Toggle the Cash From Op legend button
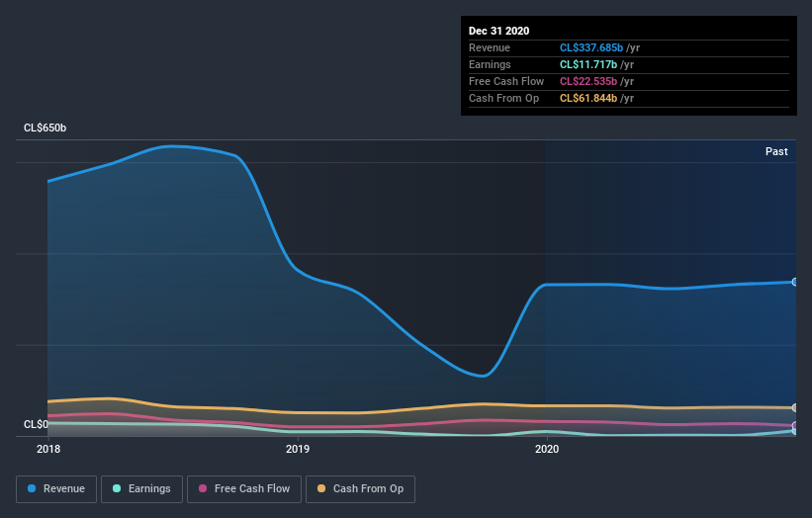The height and width of the screenshot is (518, 812). point(360,489)
